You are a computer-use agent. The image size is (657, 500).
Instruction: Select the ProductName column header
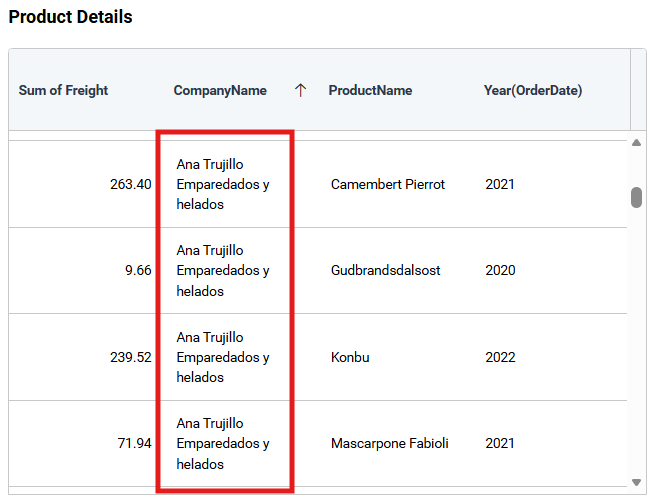click(370, 90)
